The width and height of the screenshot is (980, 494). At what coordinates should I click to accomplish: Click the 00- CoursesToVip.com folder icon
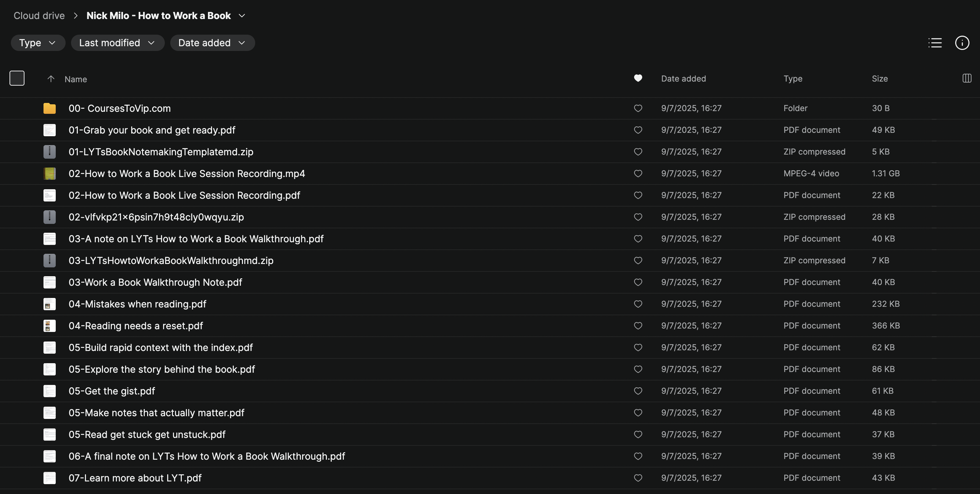click(50, 108)
